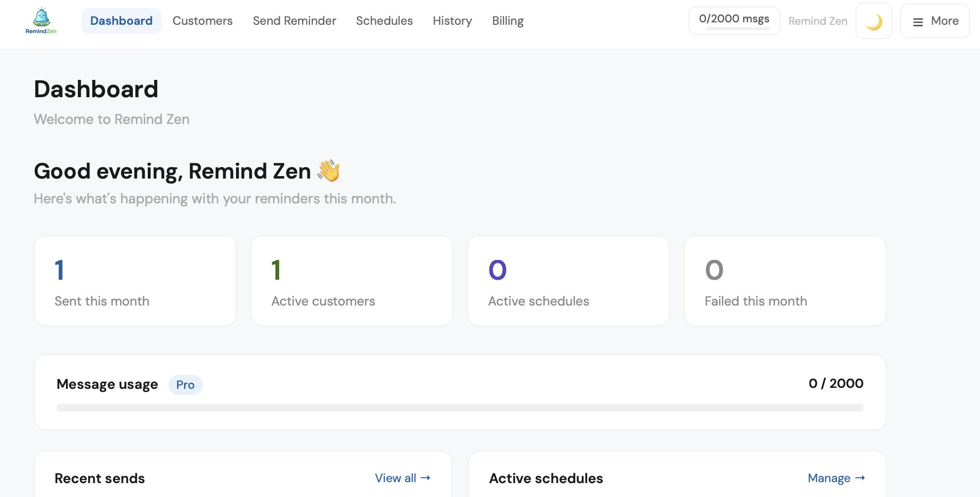The height and width of the screenshot is (497, 980).
Task: Follow the View all recent sends link
Action: pos(402,478)
